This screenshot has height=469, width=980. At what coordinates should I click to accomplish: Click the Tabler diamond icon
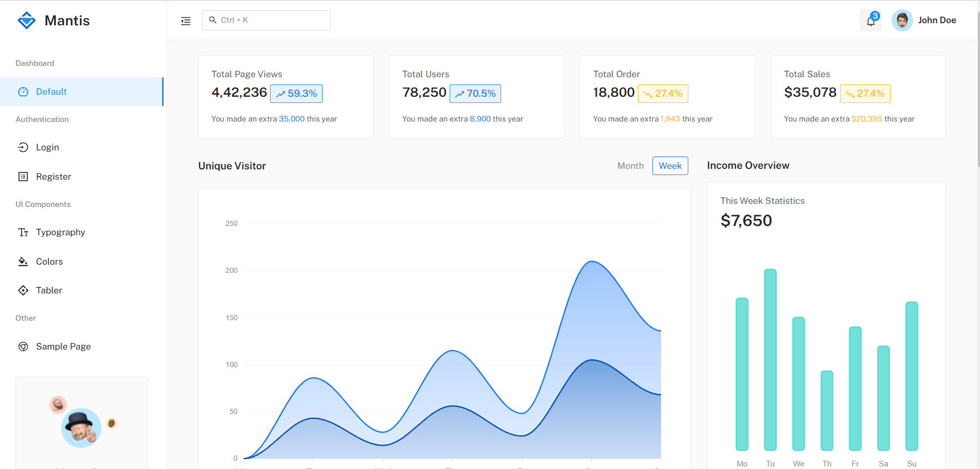click(x=23, y=290)
